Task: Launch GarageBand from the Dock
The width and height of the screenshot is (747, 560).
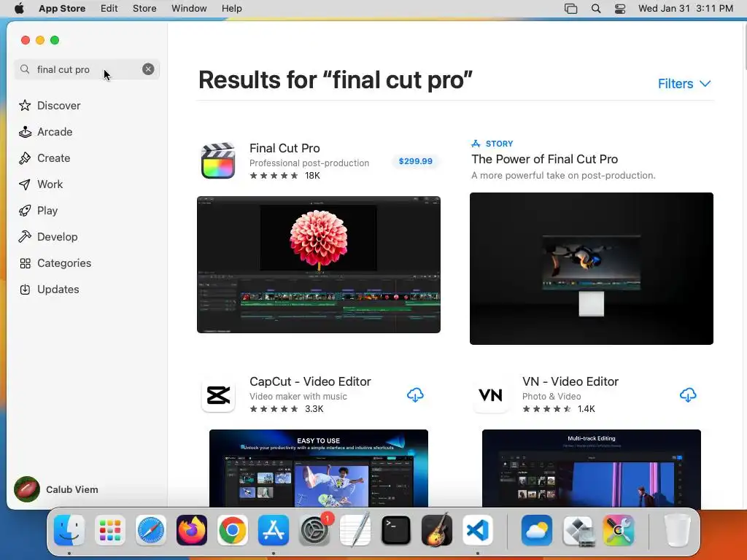Action: (x=437, y=530)
